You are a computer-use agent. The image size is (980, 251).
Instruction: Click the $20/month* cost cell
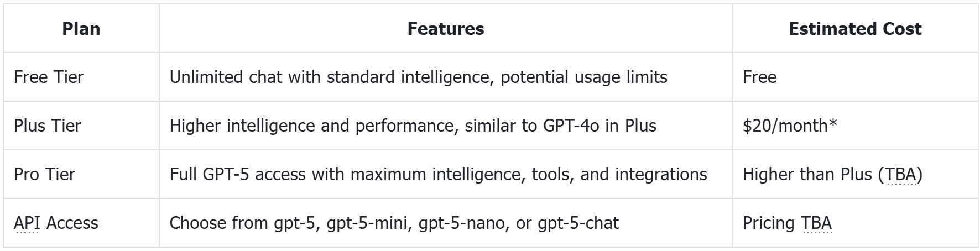pos(790,125)
